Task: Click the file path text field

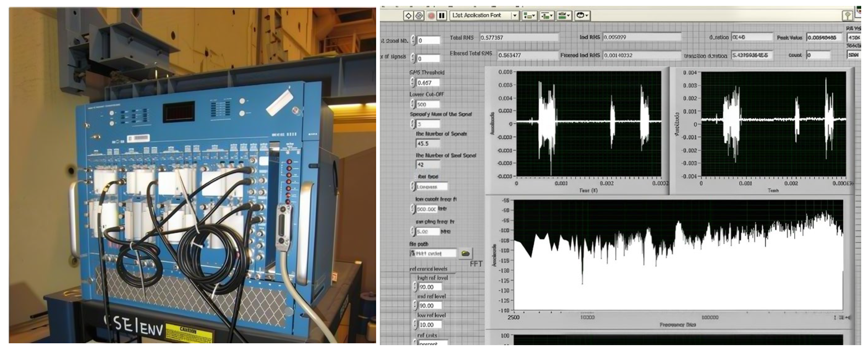Action: click(433, 253)
